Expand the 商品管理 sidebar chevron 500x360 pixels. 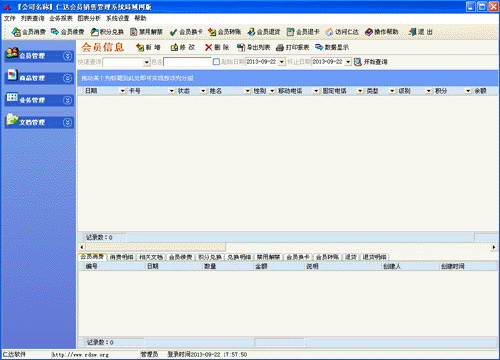[67, 78]
